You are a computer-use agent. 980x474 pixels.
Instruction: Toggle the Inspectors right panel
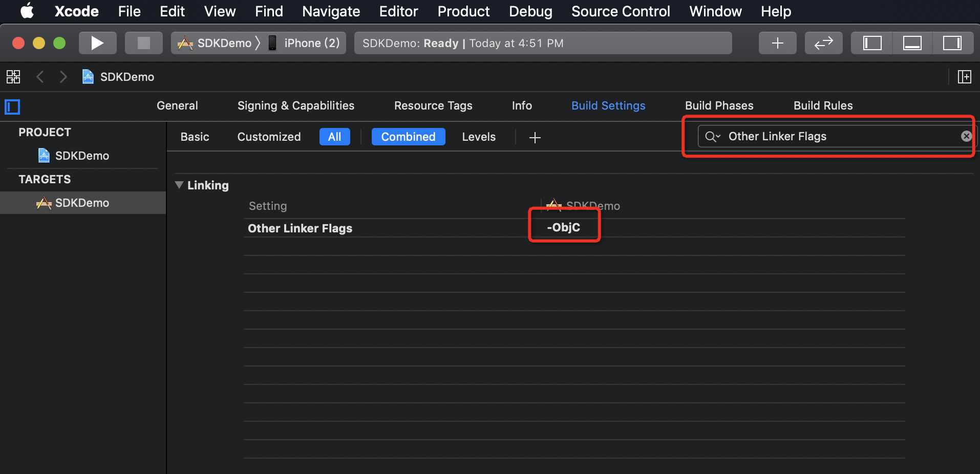(x=952, y=43)
